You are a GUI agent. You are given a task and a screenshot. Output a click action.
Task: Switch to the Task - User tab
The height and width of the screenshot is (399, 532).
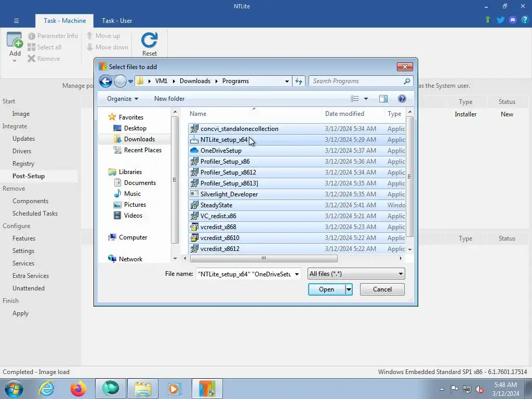117,21
